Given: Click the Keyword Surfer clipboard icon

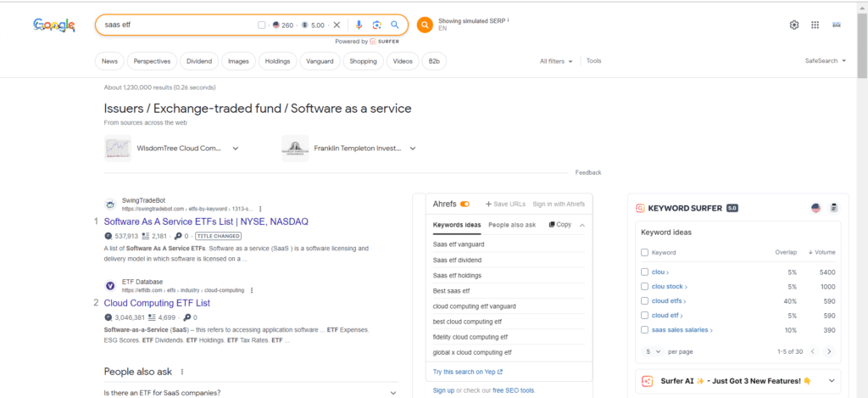Looking at the screenshot, I should (834, 209).
